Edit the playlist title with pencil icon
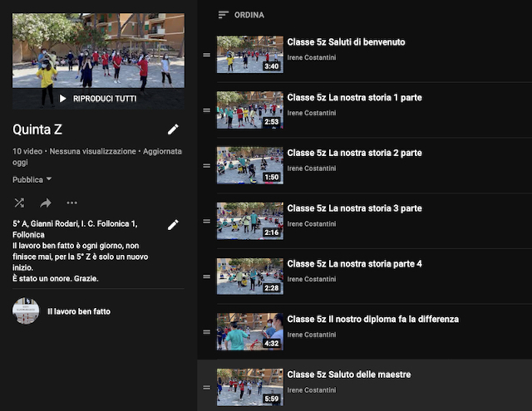 (173, 129)
